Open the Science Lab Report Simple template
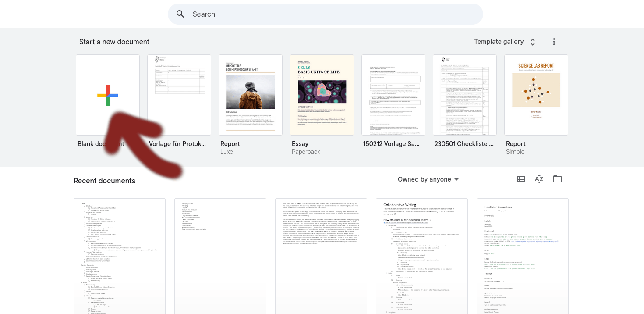Screen dimensions: 644x314 click(x=536, y=95)
